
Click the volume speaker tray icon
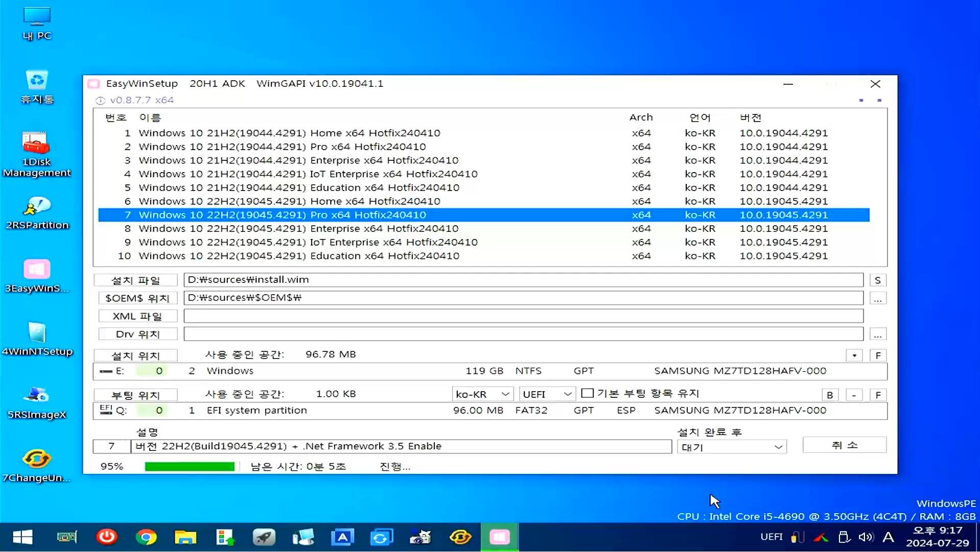866,537
